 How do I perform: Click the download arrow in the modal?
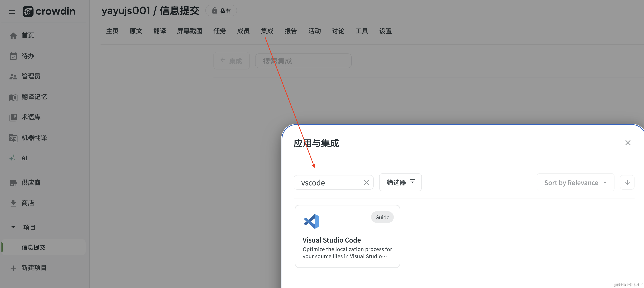tap(627, 182)
